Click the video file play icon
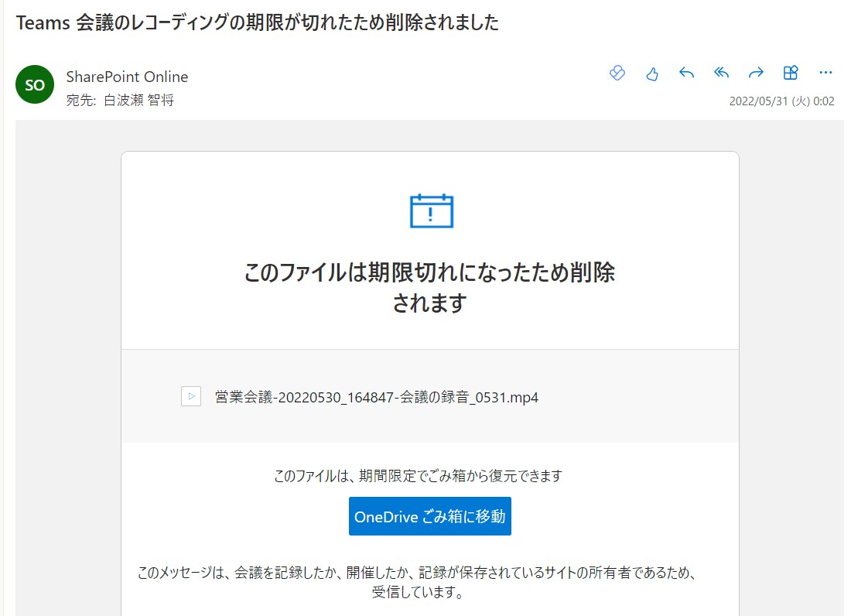Image resolution: width=851 pixels, height=616 pixels. [x=191, y=397]
